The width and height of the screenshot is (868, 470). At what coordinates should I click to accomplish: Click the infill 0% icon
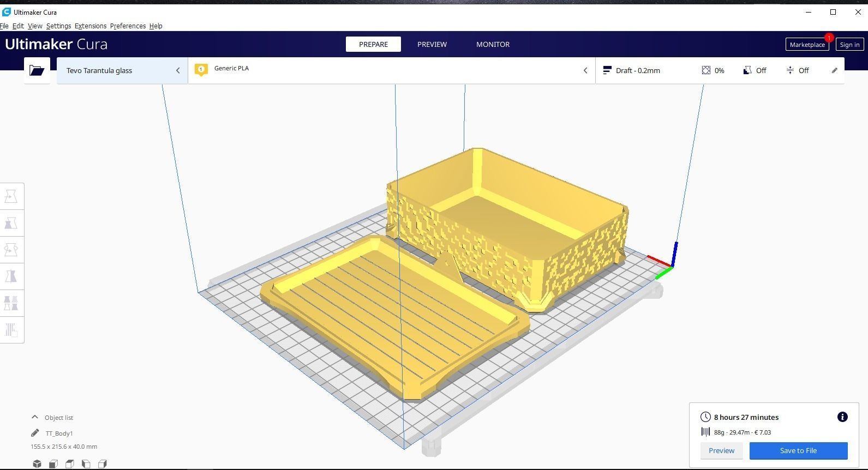point(706,70)
